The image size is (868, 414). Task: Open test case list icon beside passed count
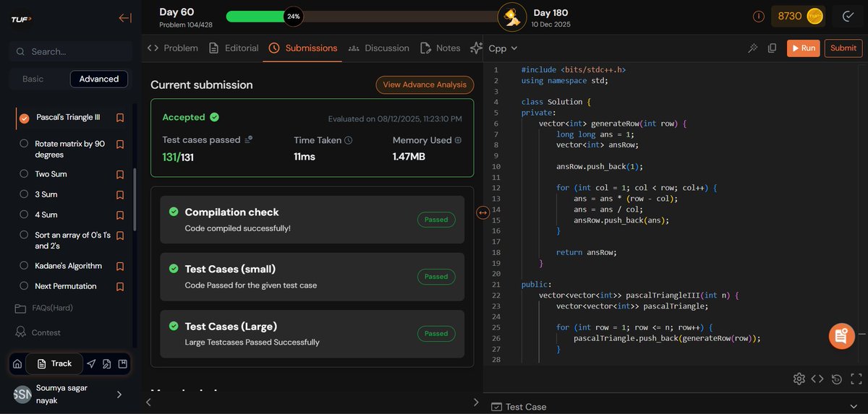(249, 139)
